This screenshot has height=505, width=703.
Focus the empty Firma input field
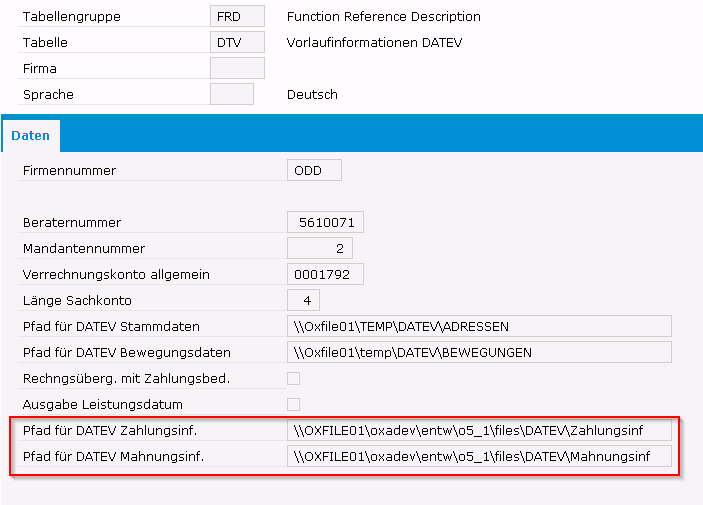[237, 69]
